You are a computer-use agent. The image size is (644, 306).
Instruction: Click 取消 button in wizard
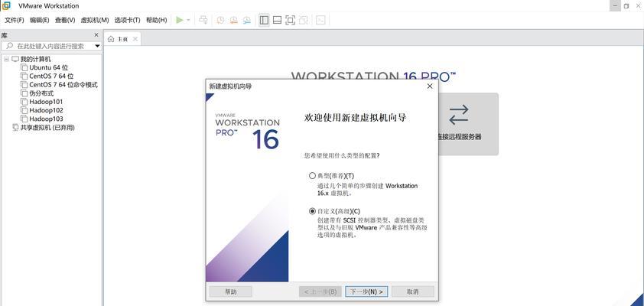point(412,291)
